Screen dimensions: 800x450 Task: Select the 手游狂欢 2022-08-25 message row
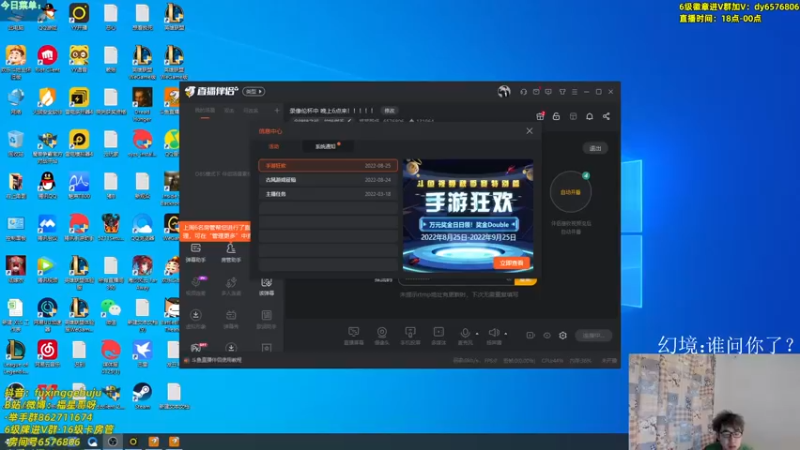328,166
